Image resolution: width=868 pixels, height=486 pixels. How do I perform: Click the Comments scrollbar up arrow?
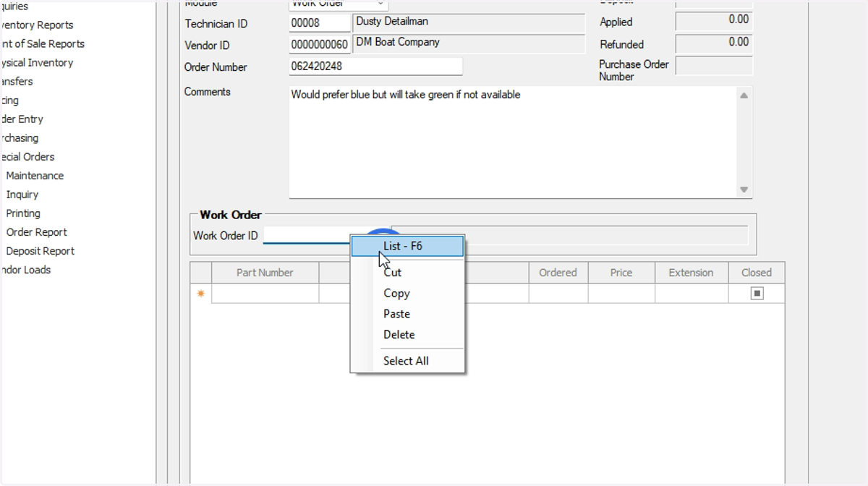(x=744, y=95)
